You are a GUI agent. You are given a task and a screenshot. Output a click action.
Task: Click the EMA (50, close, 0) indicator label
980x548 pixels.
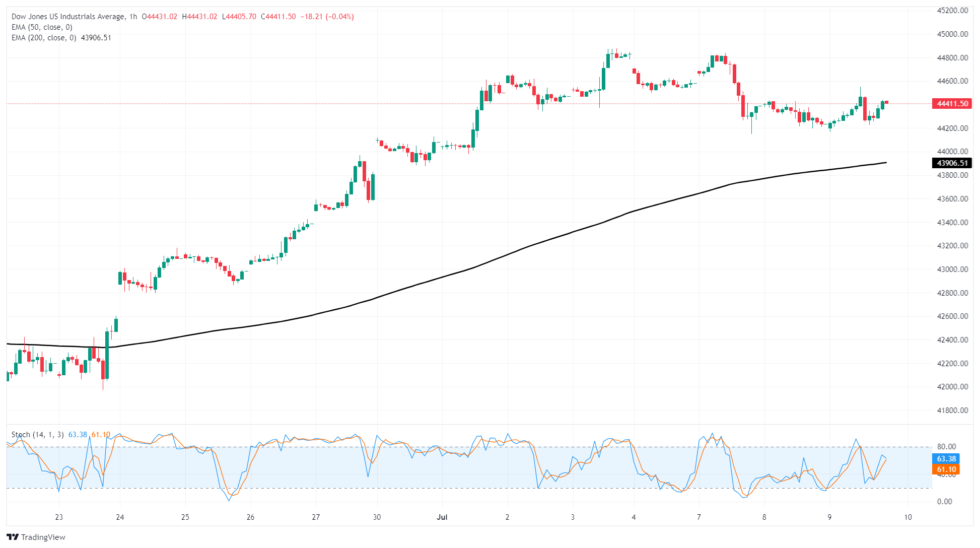[x=42, y=27]
